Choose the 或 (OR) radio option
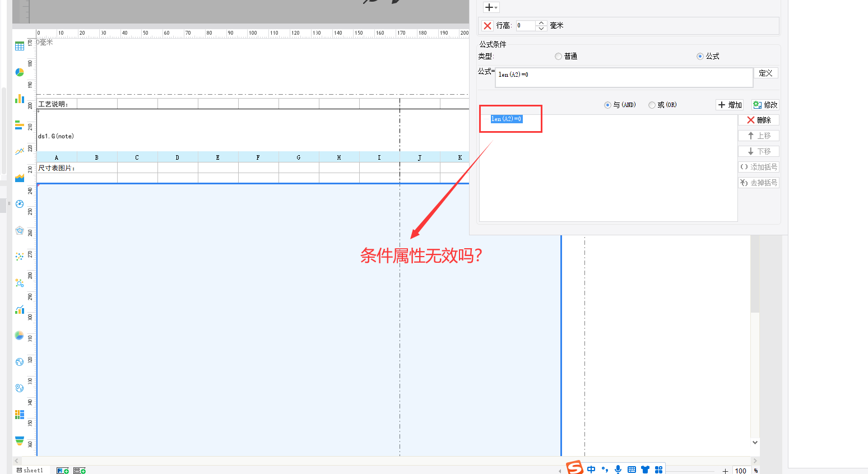Screen dimensions: 868x474 click(x=652, y=105)
